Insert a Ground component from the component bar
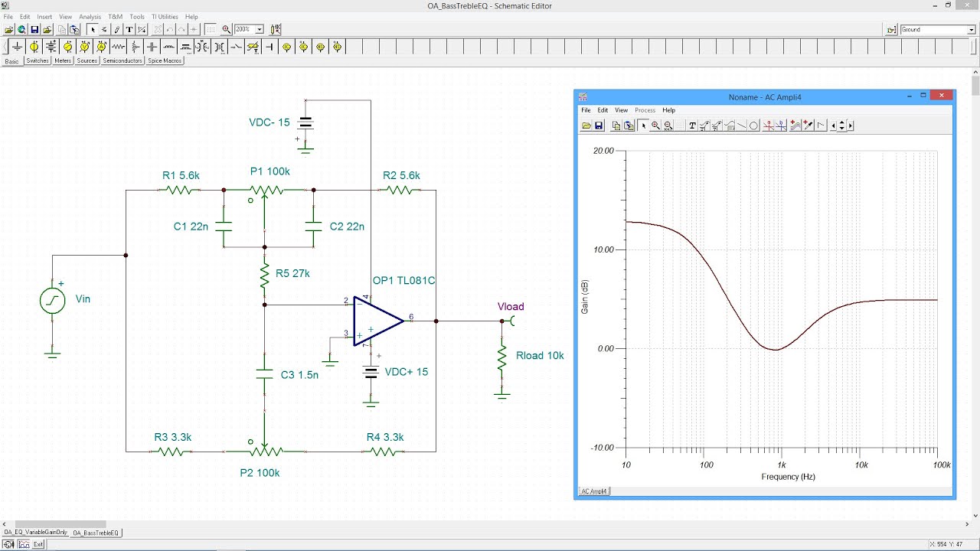This screenshot has height=551, width=980. (x=17, y=47)
